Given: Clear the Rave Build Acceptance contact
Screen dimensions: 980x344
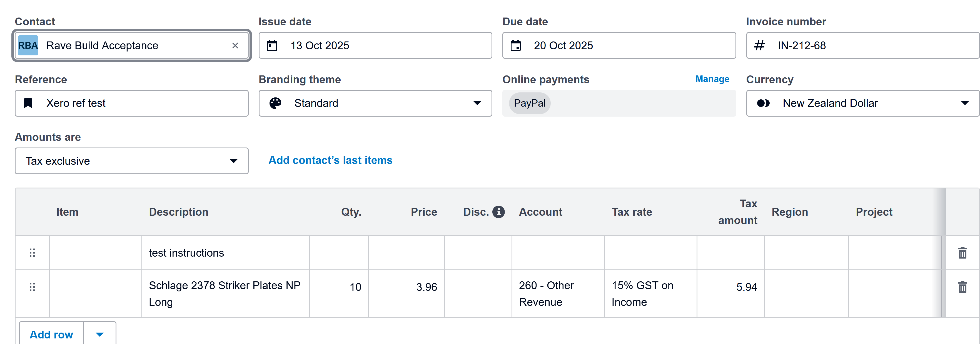Looking at the screenshot, I should 235,46.
